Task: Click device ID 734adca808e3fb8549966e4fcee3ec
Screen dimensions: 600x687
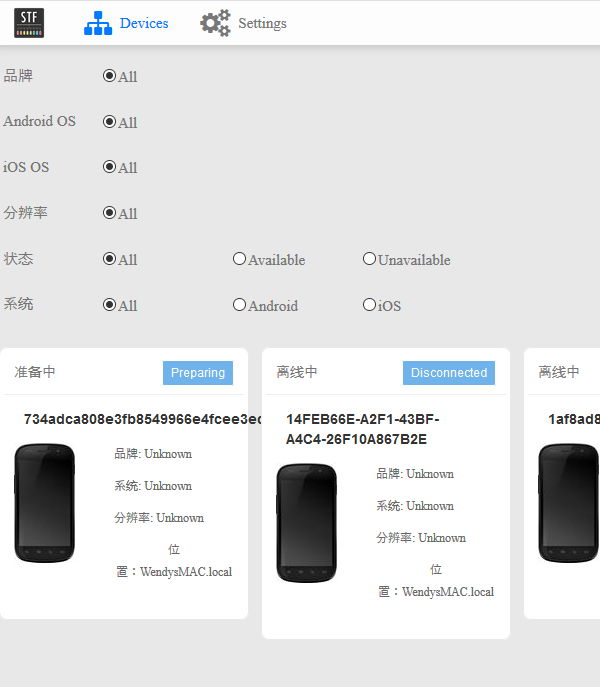Action: [142, 419]
